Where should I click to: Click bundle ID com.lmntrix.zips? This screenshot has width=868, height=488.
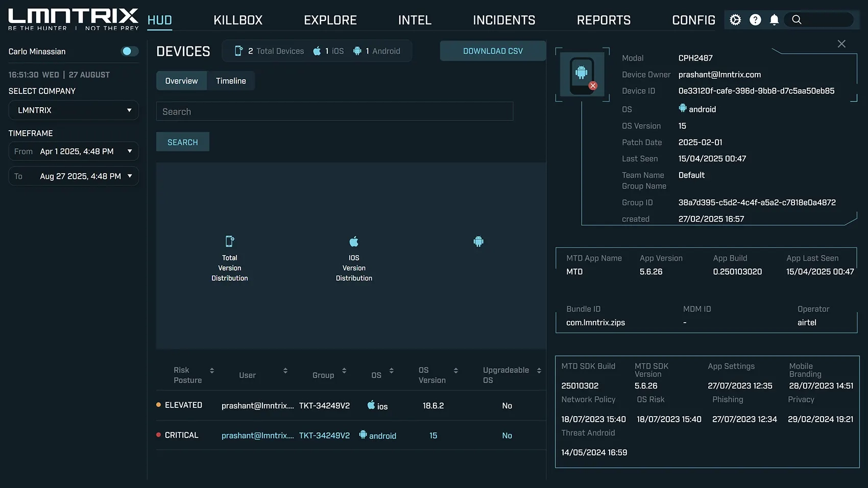595,323
